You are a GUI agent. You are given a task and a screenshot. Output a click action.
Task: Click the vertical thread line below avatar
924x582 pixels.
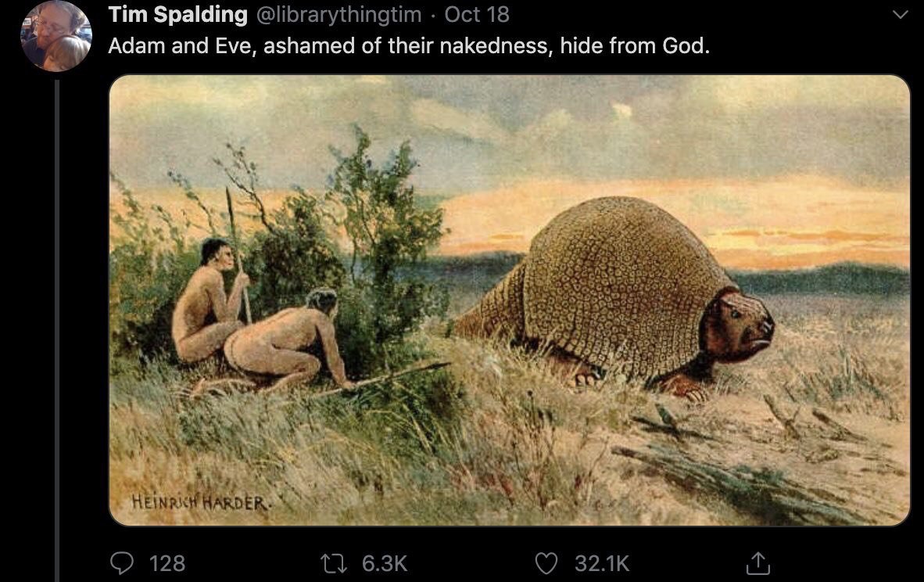[57, 330]
